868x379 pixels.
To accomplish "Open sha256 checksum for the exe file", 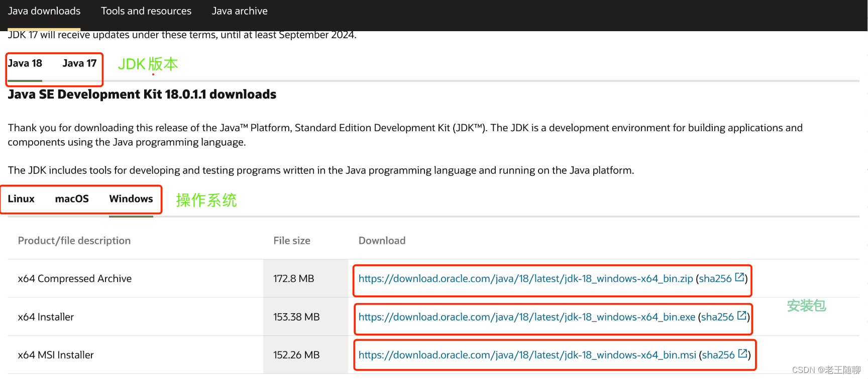I will click(x=718, y=317).
